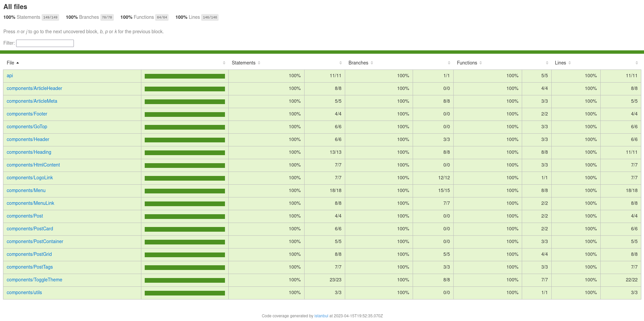The height and width of the screenshot is (321, 644).
Task: Click the Lines column header
Action: (560, 63)
